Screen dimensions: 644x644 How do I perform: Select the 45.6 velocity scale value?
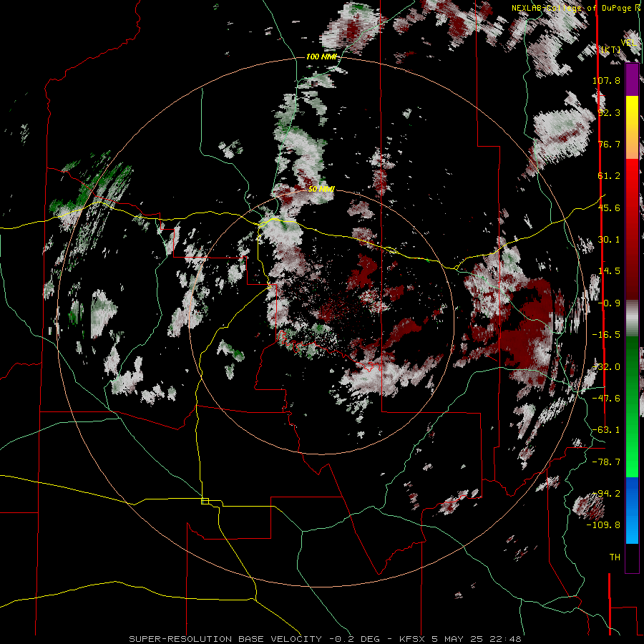(609, 208)
